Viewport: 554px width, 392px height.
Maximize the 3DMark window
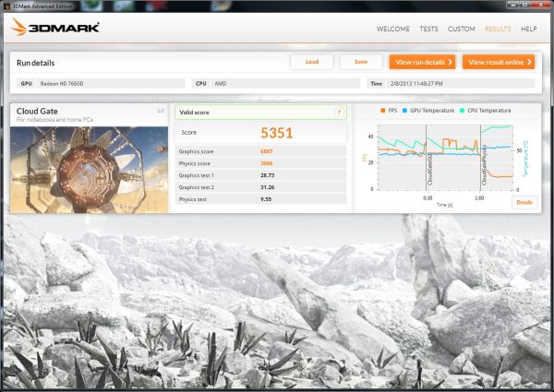click(525, 5)
